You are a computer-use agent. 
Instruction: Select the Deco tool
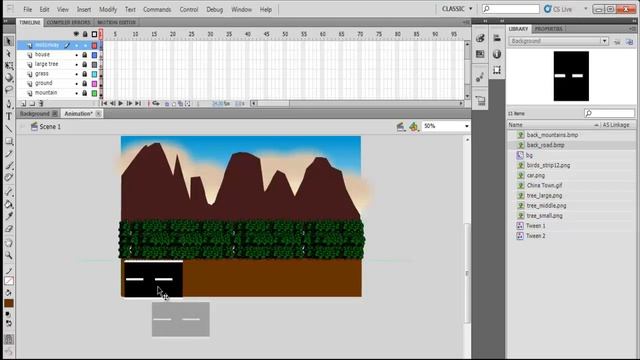(9, 178)
